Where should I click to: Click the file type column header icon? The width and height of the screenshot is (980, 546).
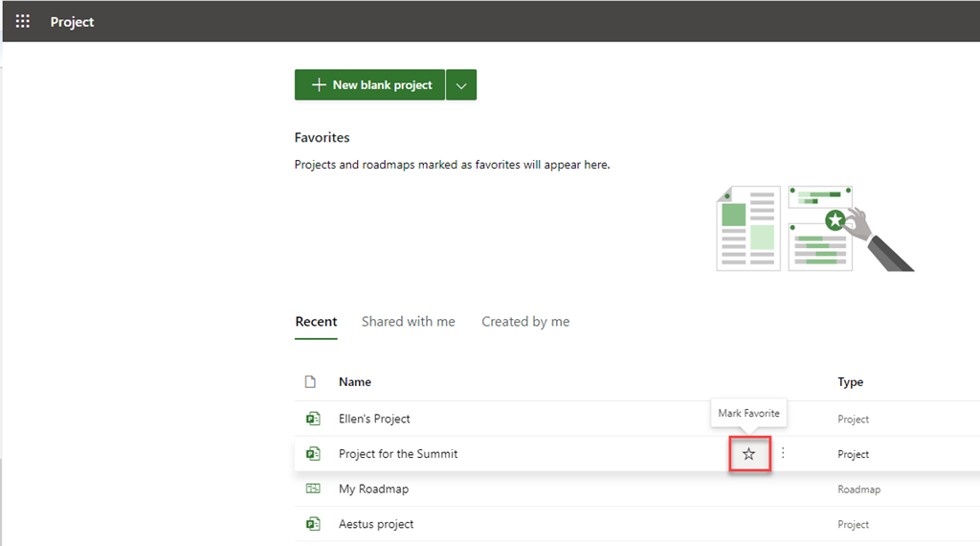click(310, 382)
